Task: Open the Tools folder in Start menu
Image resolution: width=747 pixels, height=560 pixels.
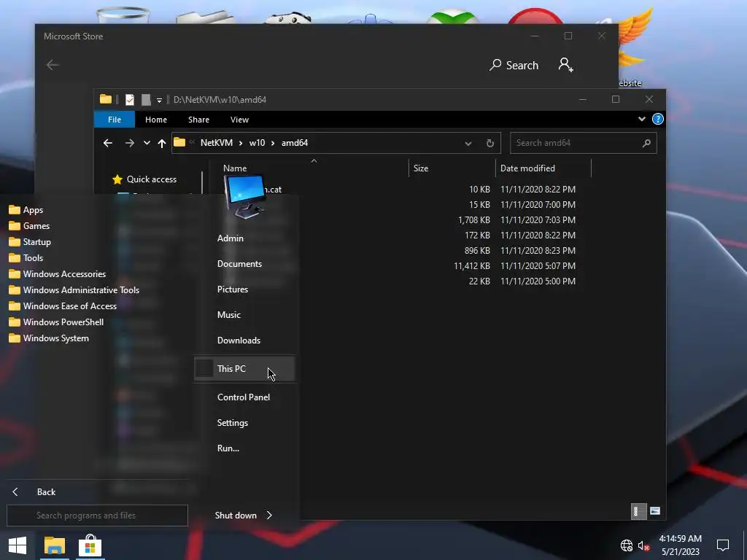Action: click(x=26, y=258)
